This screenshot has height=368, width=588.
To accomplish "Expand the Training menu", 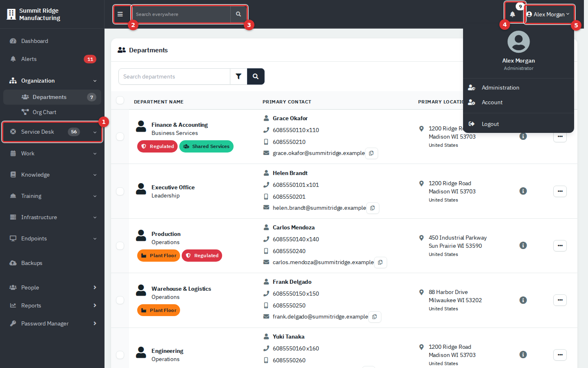I will pos(52,196).
